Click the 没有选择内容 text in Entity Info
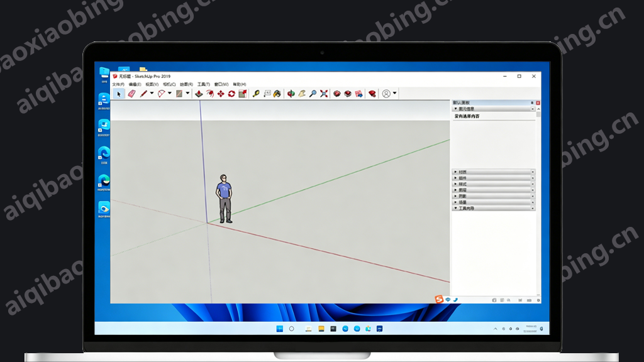This screenshot has height=362, width=644. pyautogui.click(x=467, y=116)
